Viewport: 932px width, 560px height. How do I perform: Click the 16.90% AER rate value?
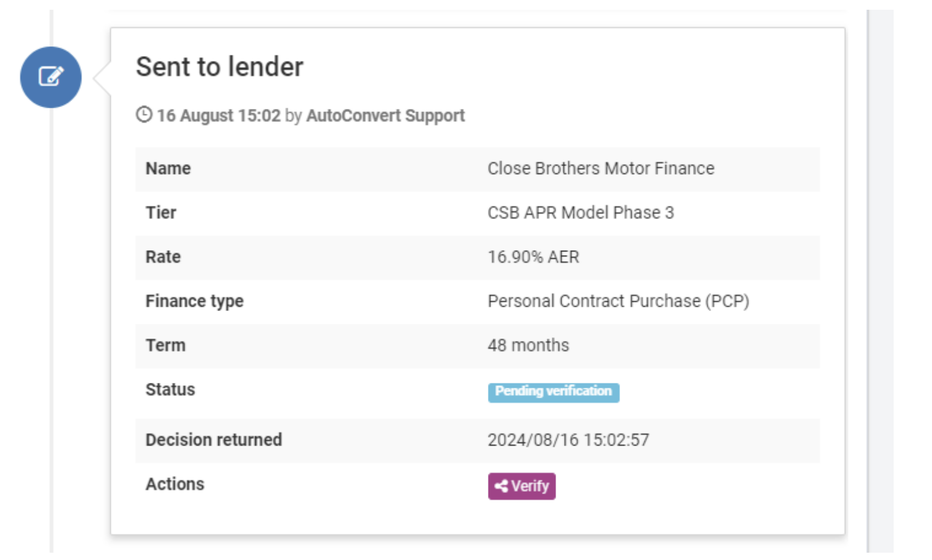(x=533, y=257)
